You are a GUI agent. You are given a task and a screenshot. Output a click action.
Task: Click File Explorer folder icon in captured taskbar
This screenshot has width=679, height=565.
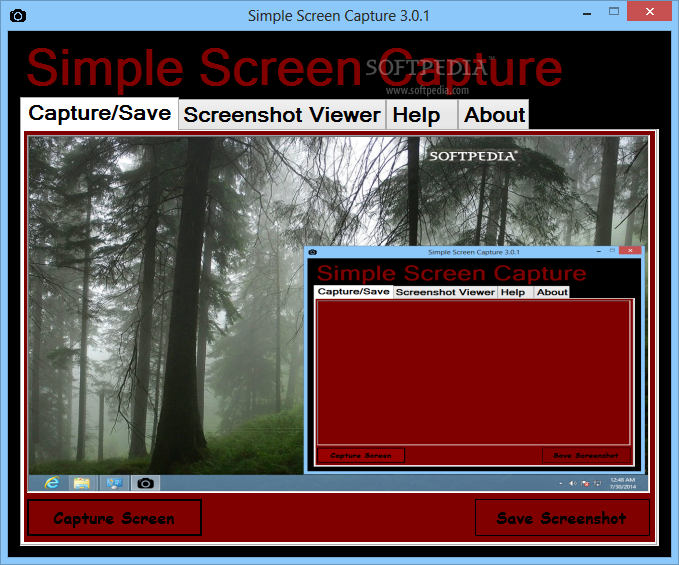[81, 483]
